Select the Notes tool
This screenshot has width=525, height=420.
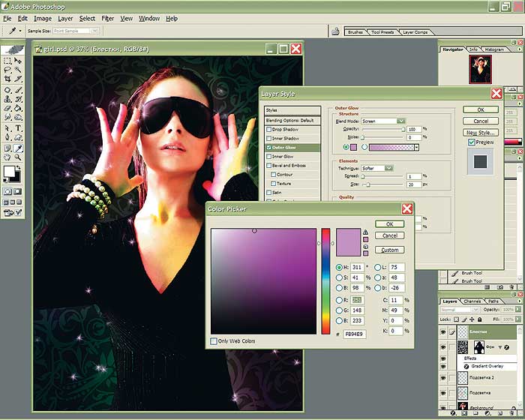coord(7,148)
